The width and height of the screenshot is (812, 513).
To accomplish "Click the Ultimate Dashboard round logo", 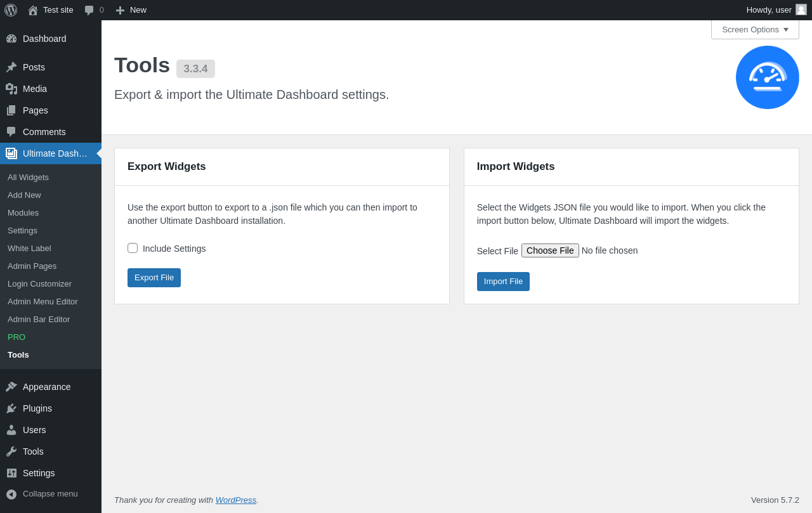I will coord(767,77).
